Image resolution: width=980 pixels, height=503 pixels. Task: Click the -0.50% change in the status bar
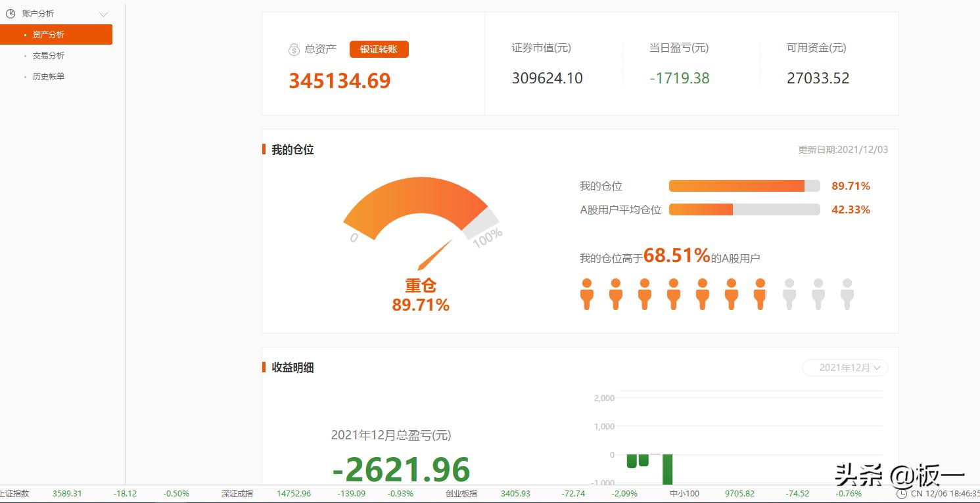(176, 494)
